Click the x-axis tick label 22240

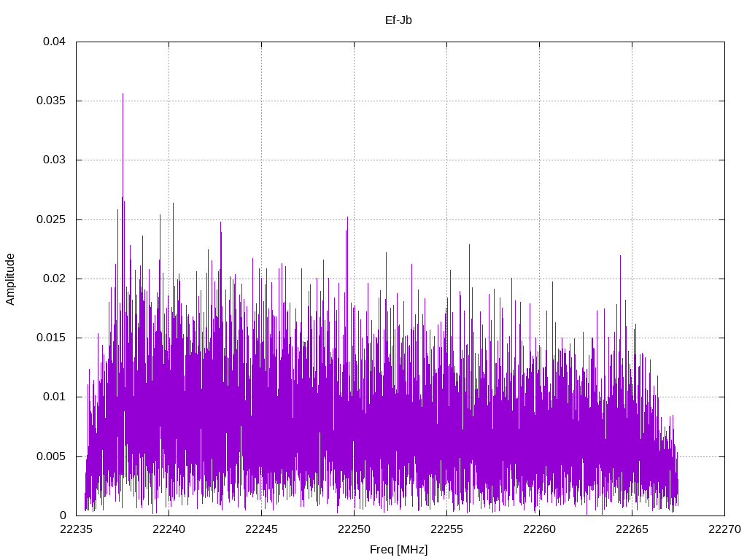coord(169,529)
